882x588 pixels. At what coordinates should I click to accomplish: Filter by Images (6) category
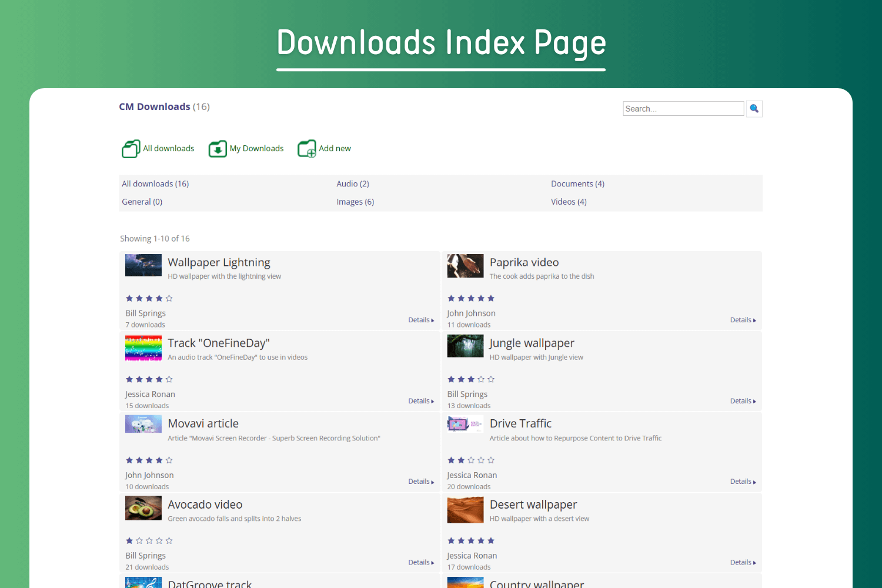[x=355, y=202]
